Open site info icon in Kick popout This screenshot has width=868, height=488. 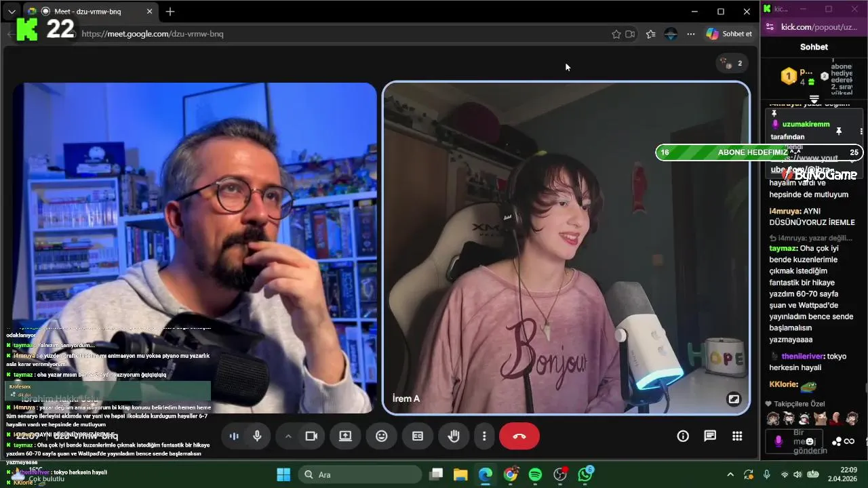coord(770,27)
